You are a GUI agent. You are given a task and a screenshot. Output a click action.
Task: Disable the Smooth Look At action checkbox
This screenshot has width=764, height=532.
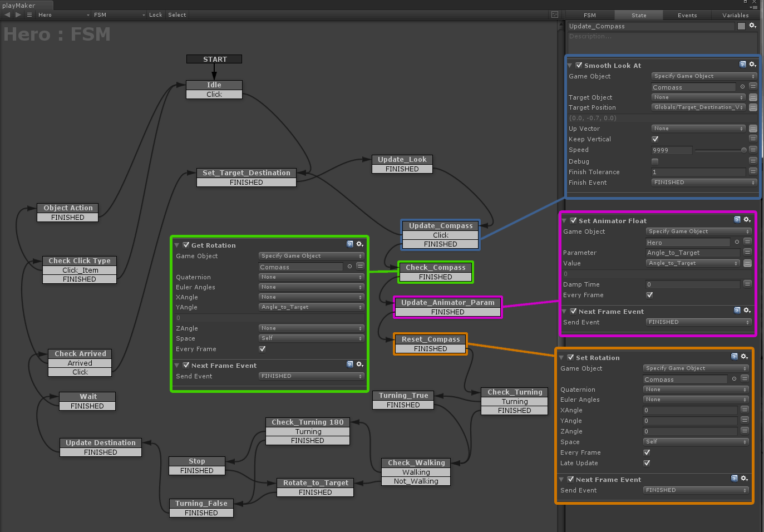click(x=579, y=65)
